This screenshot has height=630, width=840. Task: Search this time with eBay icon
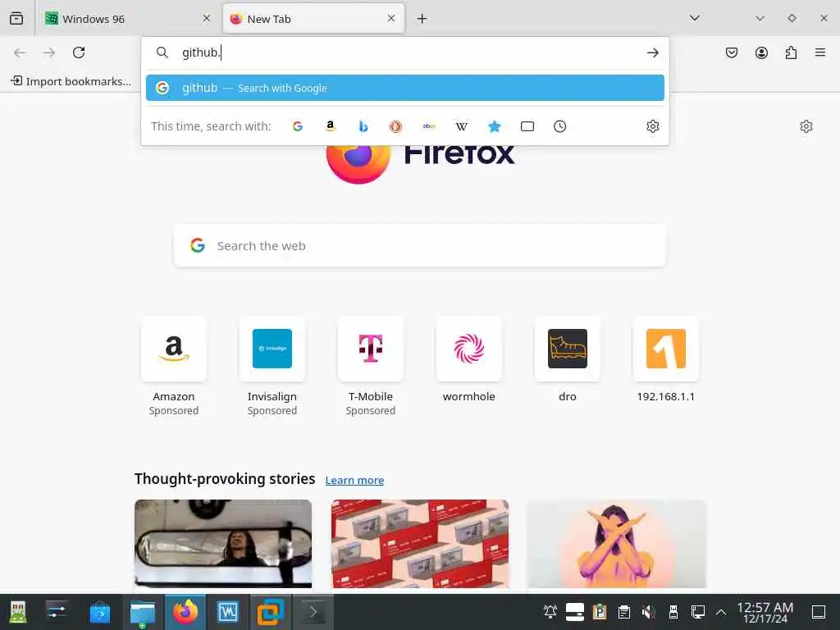click(x=428, y=126)
